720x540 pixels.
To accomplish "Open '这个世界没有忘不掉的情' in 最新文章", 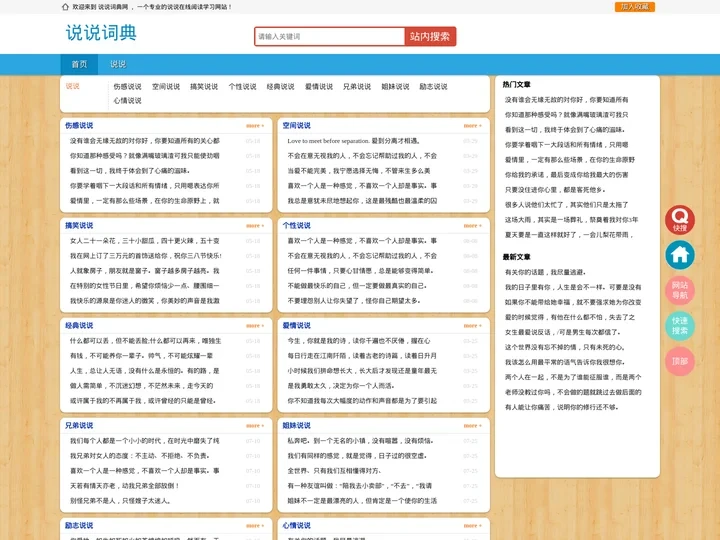I will point(564,347).
